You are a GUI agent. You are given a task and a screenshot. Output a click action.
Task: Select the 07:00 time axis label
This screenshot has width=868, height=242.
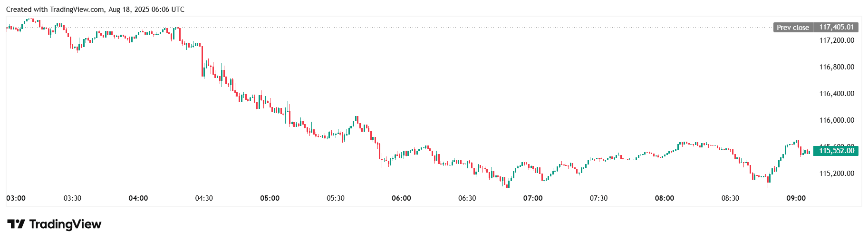(x=533, y=198)
